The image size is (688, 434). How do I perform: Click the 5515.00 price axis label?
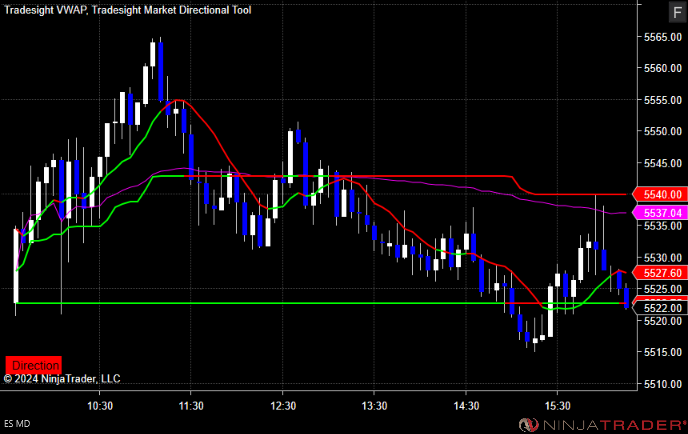click(663, 352)
